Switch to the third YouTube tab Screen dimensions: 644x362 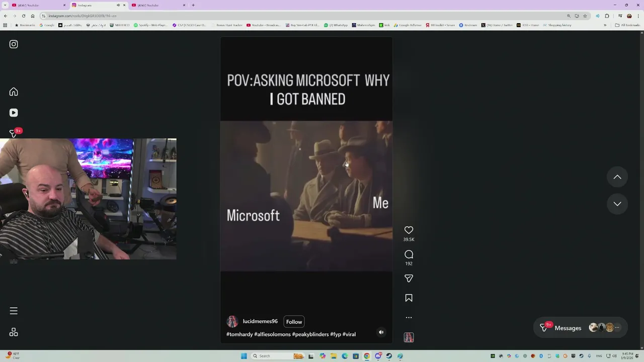[x=158, y=5]
